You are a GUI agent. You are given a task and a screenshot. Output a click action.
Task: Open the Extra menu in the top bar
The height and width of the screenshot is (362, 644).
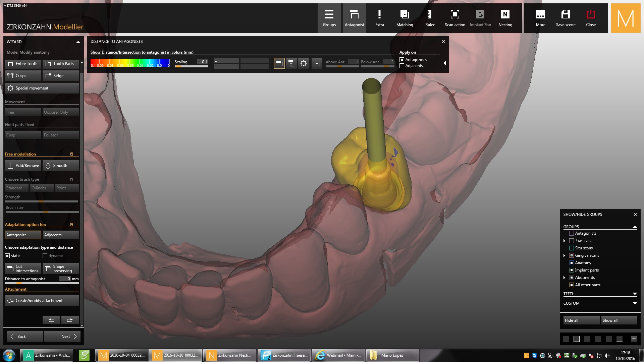[x=379, y=18]
